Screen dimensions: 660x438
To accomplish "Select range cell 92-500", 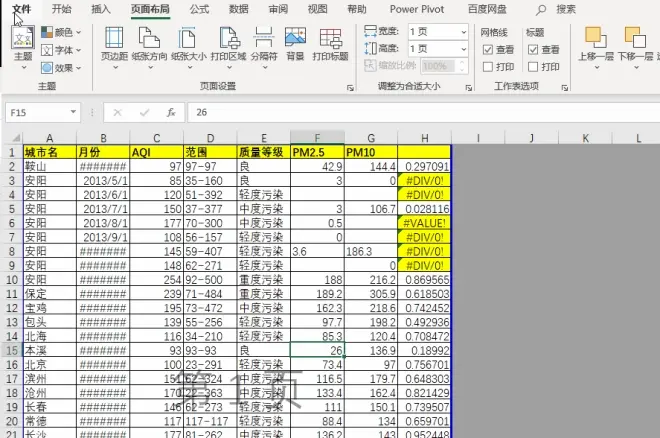I will click(x=210, y=280).
